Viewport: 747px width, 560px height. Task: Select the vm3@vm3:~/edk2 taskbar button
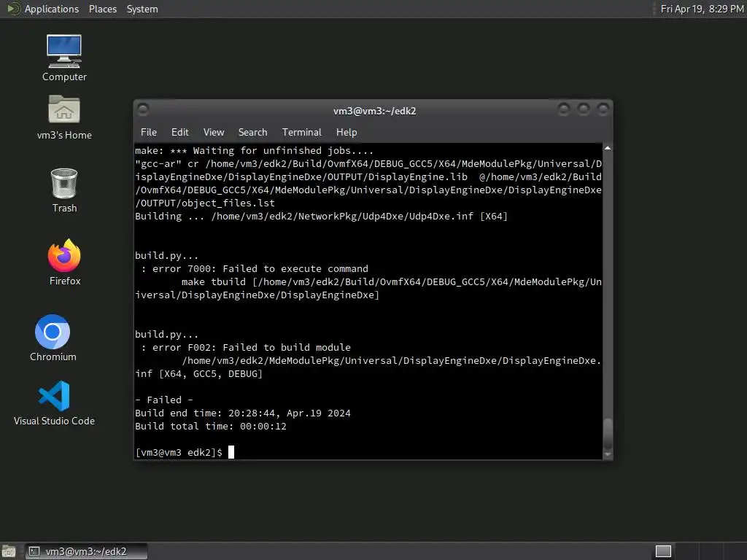pyautogui.click(x=86, y=551)
